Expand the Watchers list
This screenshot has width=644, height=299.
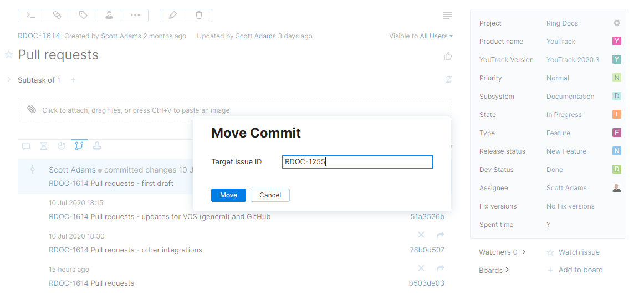coord(524,252)
